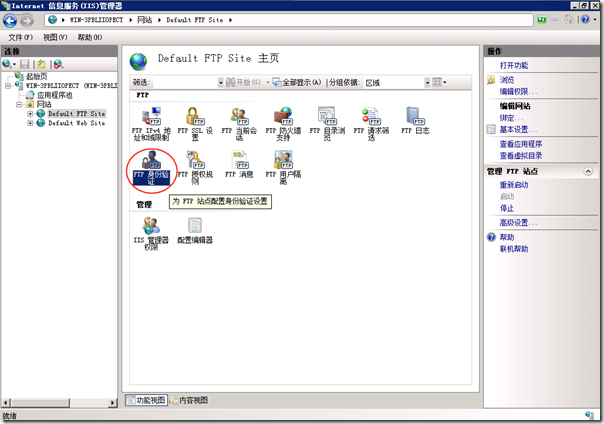
Task: Click the up folder icon in connections toolbar
Action: (41, 64)
